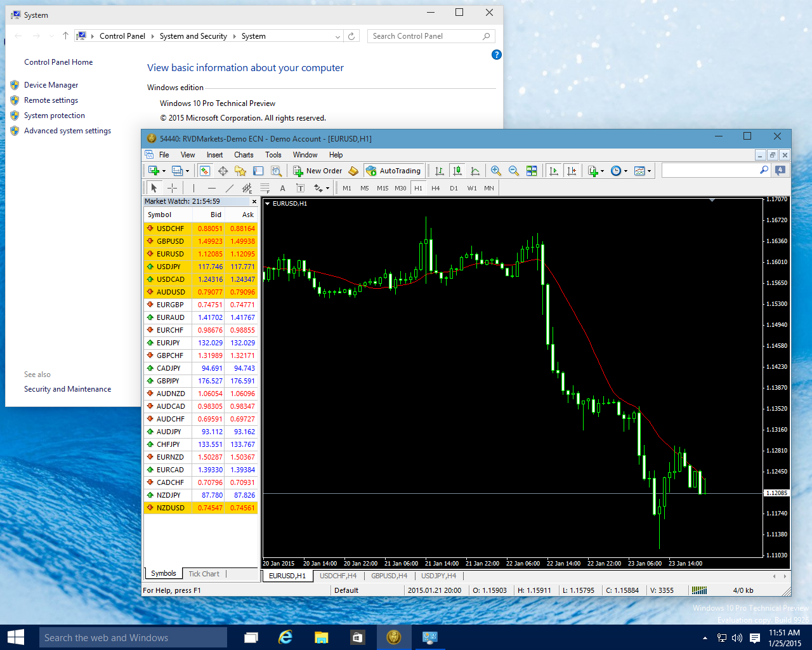Screen dimensions: 812x650
Task: Expand Control Panel address bar history dropdown
Action: click(337, 37)
